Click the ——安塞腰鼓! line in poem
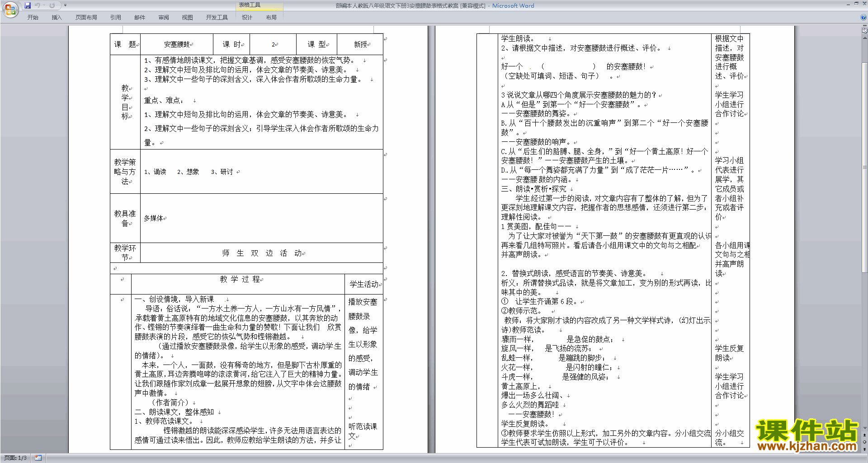Screen dimensions: 868x463 click(531, 414)
